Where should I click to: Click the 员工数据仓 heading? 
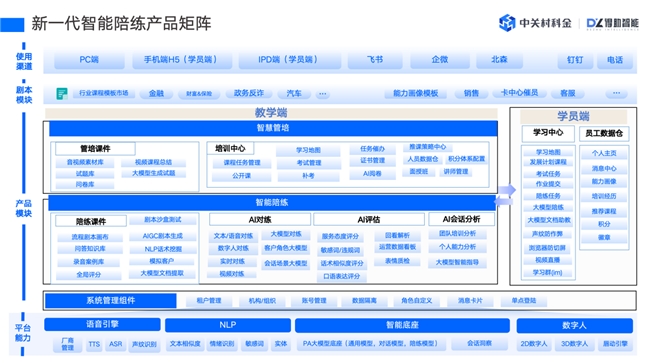604,133
